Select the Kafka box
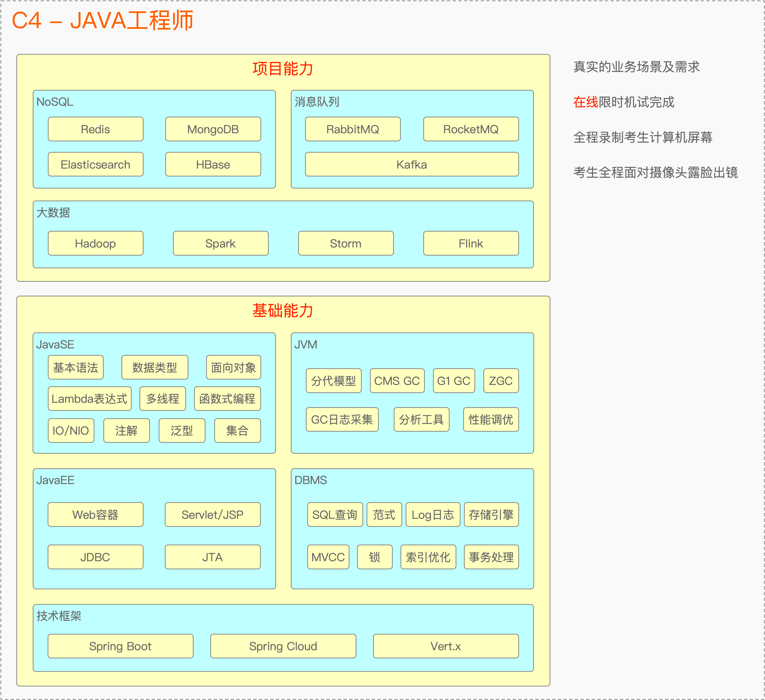765x700 pixels. coord(412,164)
